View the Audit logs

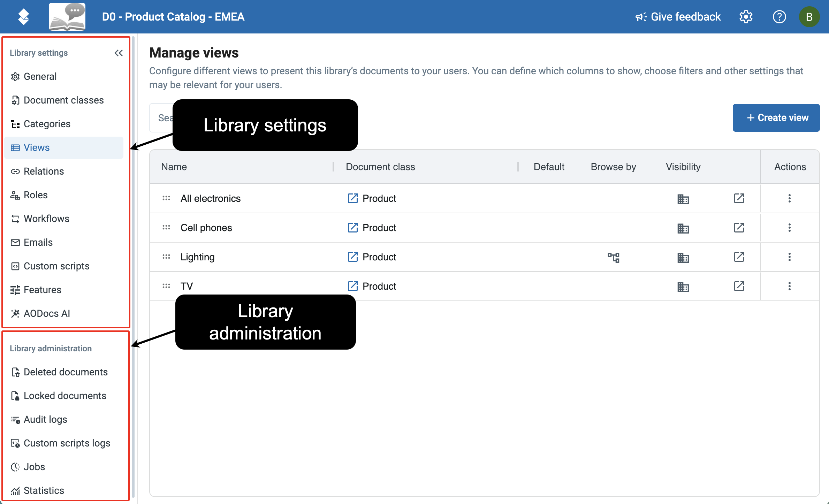click(64, 419)
